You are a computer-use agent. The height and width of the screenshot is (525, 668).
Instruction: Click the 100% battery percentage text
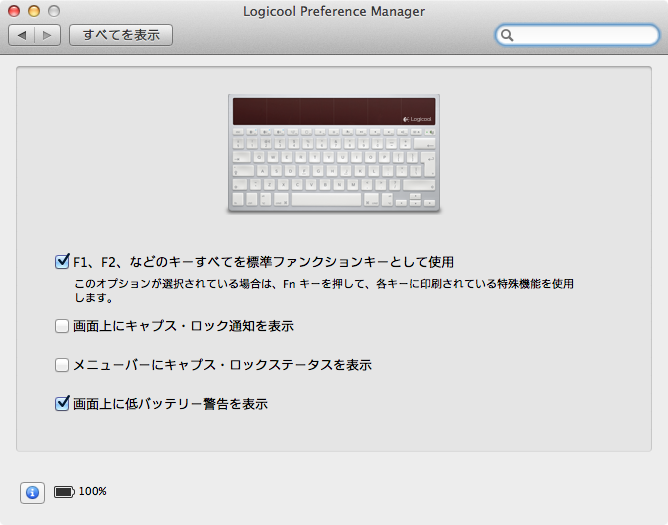coord(92,491)
